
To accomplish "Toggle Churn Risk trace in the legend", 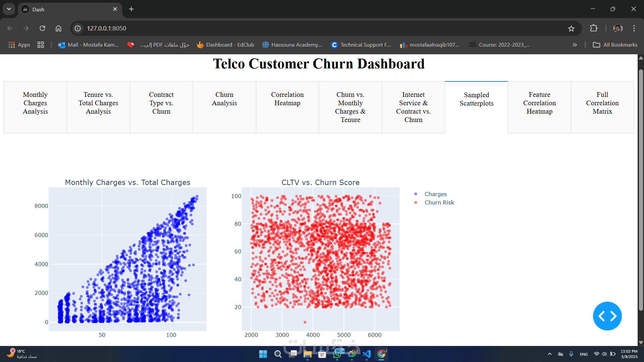I will pos(439,202).
